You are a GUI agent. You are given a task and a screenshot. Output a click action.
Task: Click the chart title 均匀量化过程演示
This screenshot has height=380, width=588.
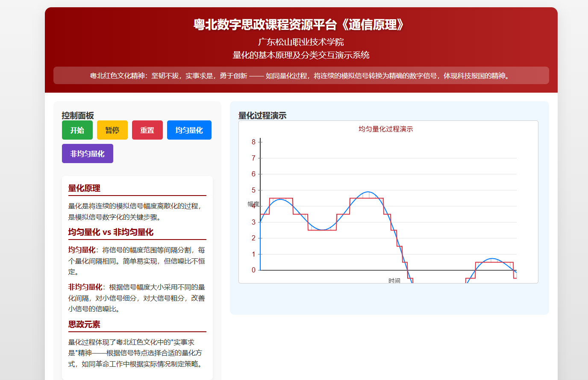coord(385,129)
